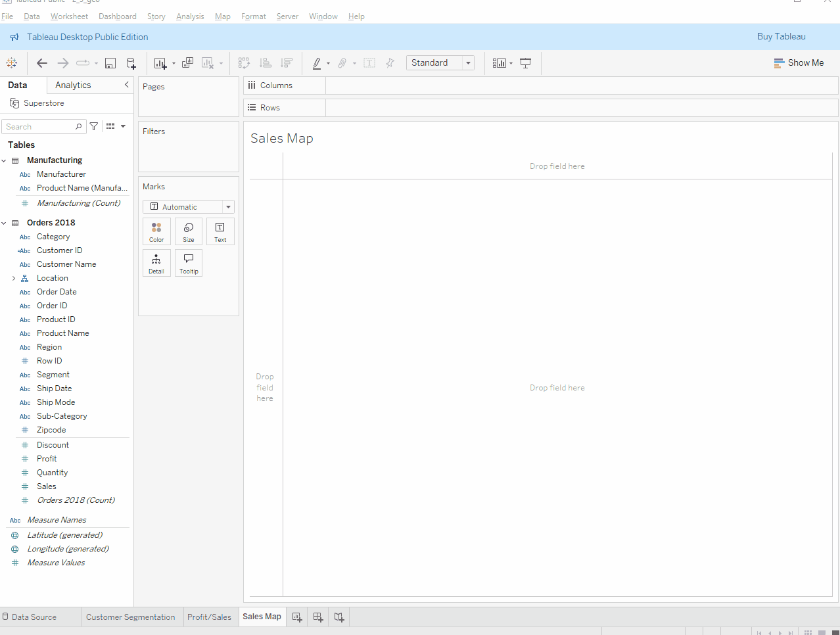Image resolution: width=840 pixels, height=635 pixels.
Task: Switch to the Profit/Sales sheet tab
Action: coord(209,617)
